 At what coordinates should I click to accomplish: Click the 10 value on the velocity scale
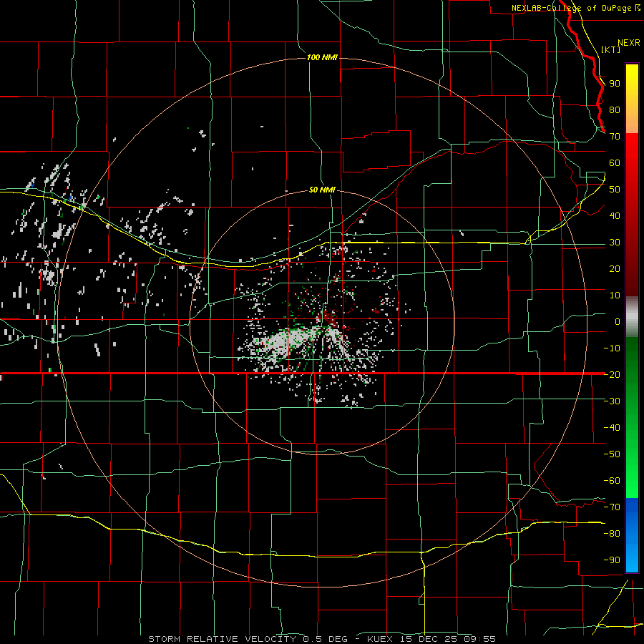click(615, 296)
